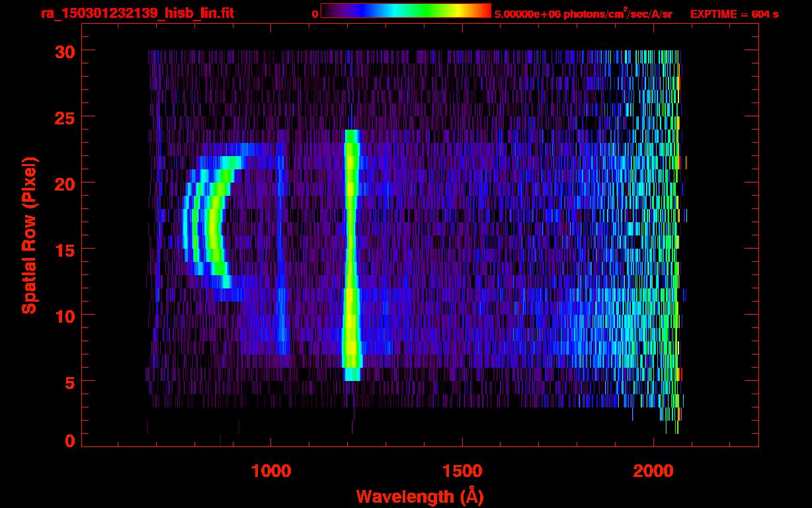The height and width of the screenshot is (508, 812).
Task: Click the bright vertical emission line near 1216 Å
Action: click(351, 255)
